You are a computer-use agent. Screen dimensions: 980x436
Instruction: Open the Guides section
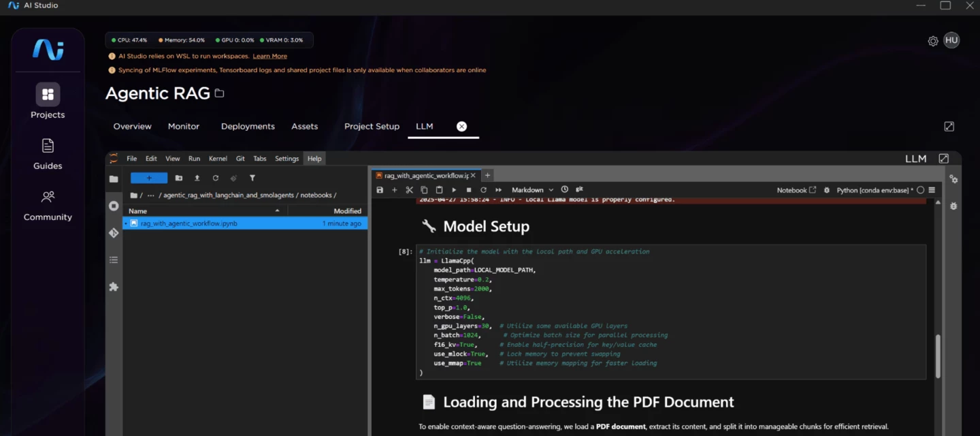48,154
